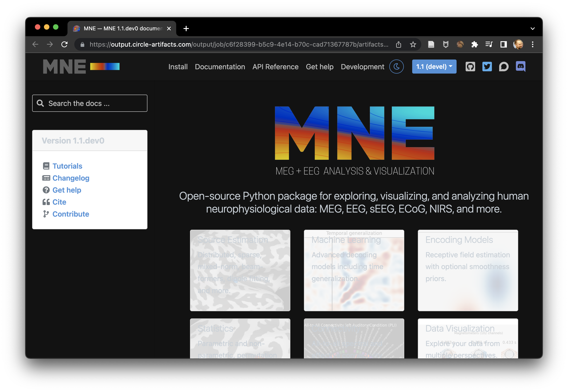Expand the 1.1 (devel) version dropdown
Image resolution: width=568 pixels, height=392 pixels.
pyautogui.click(x=434, y=67)
